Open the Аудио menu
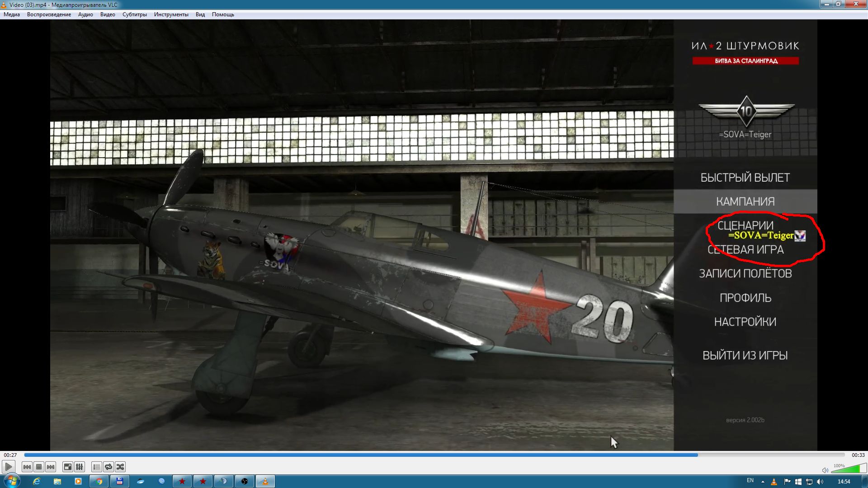 tap(85, 14)
